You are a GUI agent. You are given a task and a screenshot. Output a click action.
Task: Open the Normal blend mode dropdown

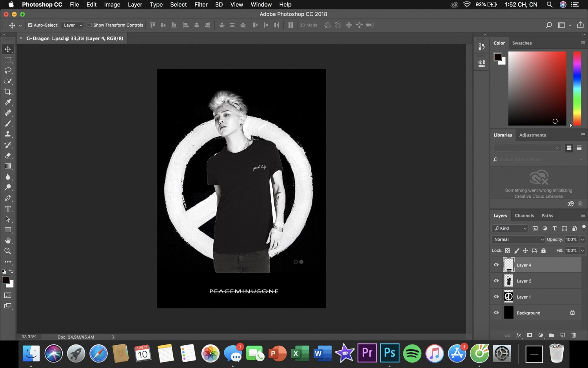(x=518, y=239)
